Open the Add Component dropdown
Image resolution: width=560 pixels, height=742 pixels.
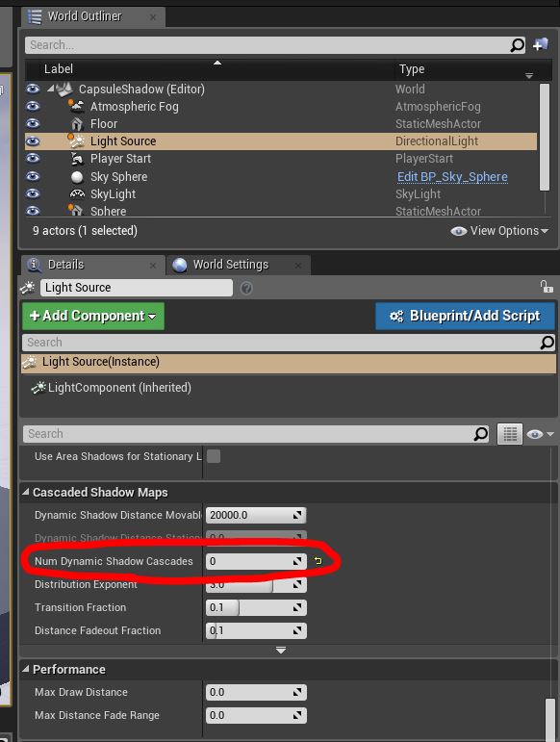tap(93, 316)
